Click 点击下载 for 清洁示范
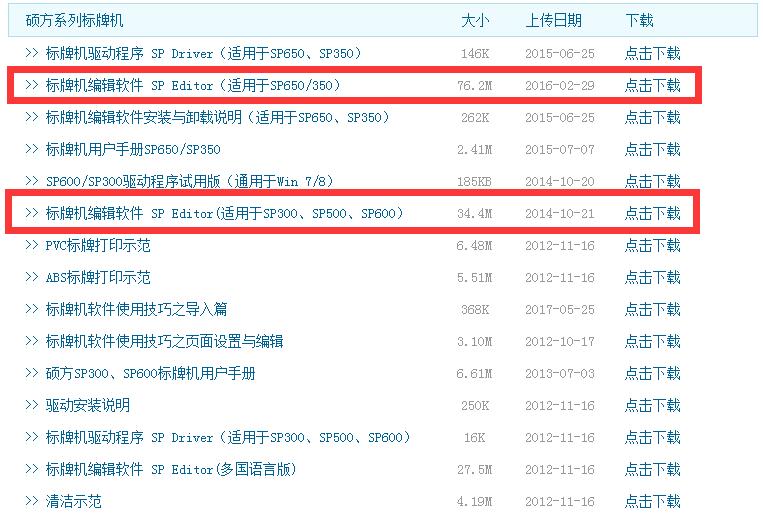The height and width of the screenshot is (523, 763). pos(652,502)
